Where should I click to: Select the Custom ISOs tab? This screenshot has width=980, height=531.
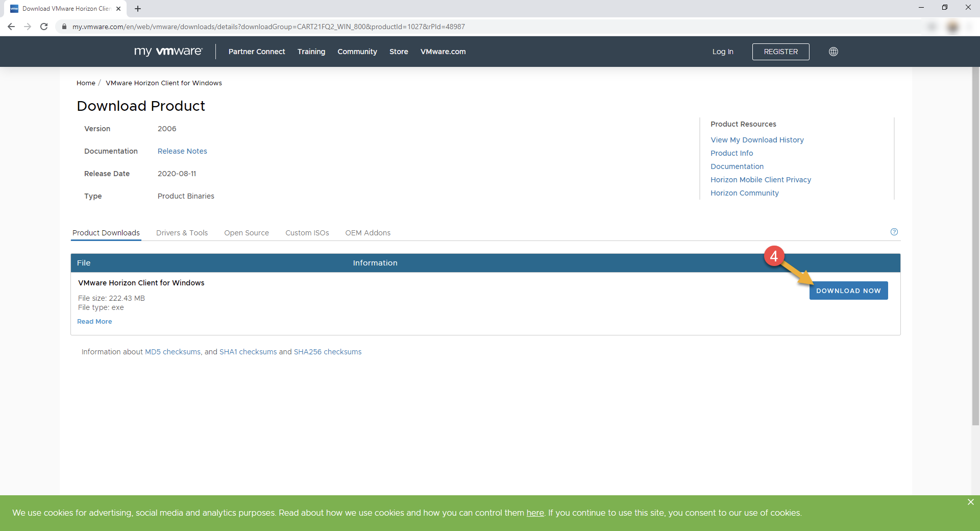coord(307,233)
